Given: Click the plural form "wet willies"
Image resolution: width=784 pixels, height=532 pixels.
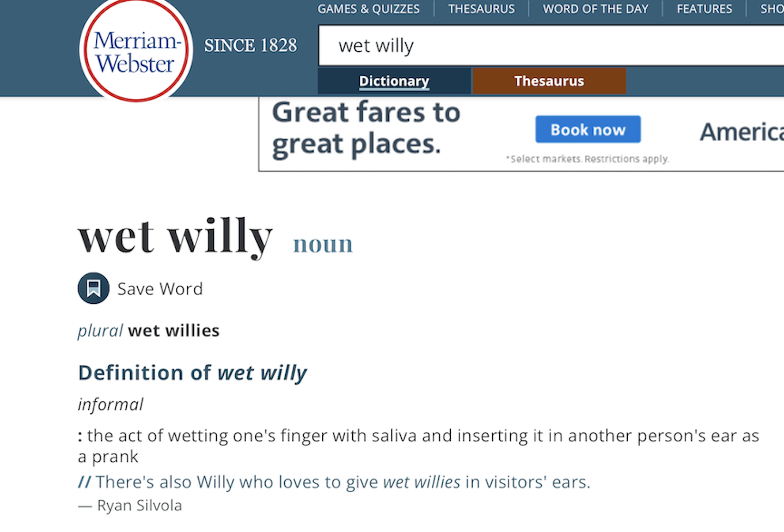Looking at the screenshot, I should [174, 331].
